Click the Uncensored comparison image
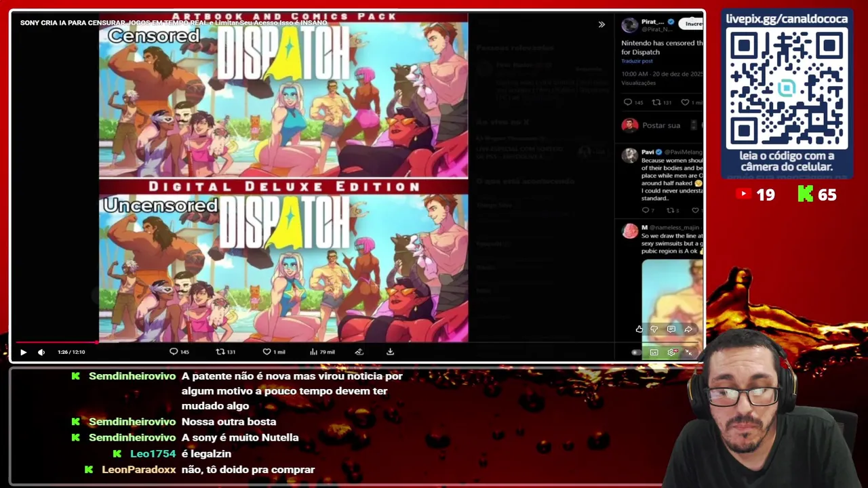The width and height of the screenshot is (868, 488). click(x=283, y=268)
